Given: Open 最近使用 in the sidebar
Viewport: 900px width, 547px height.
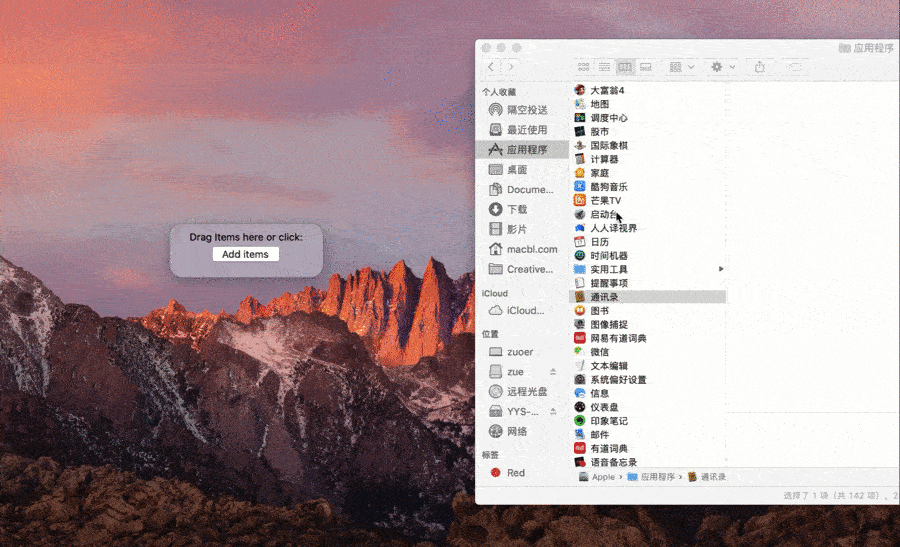Looking at the screenshot, I should (522, 130).
